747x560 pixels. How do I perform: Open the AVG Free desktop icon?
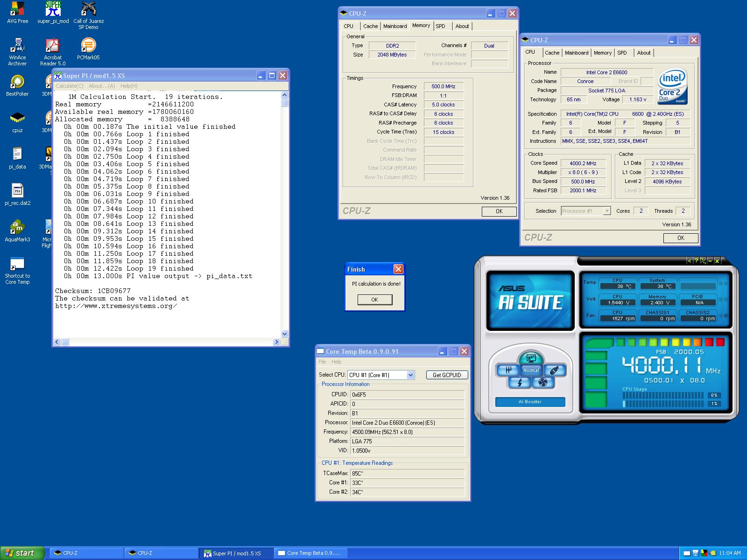17,13
